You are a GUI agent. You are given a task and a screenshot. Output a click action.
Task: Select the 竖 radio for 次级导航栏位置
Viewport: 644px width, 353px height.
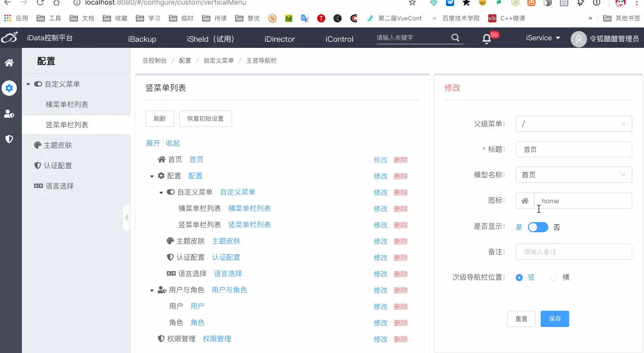click(x=519, y=277)
